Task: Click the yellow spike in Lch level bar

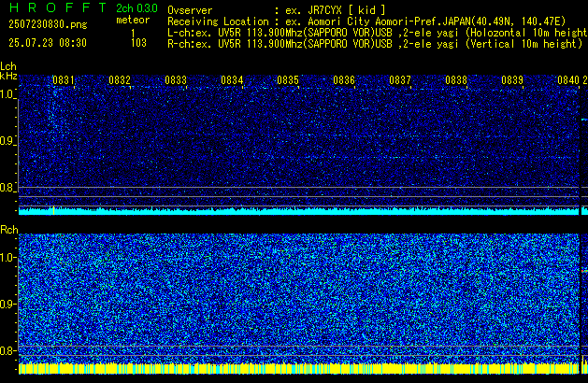Action: pos(53,210)
